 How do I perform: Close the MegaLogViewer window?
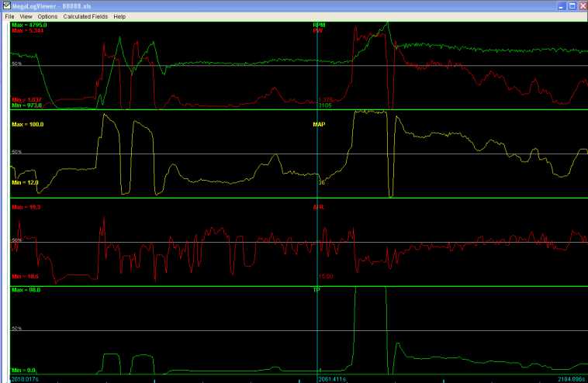[x=581, y=5]
